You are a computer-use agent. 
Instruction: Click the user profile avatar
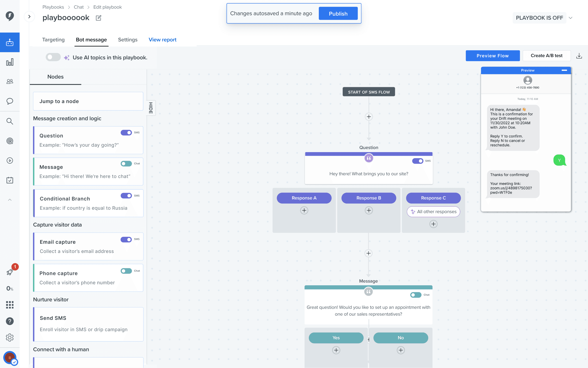coord(10,358)
